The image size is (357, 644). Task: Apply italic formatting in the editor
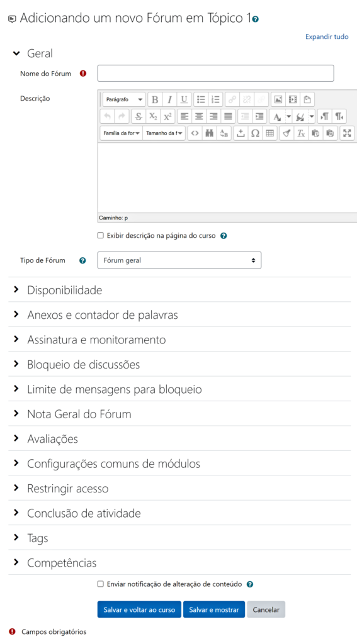click(169, 99)
